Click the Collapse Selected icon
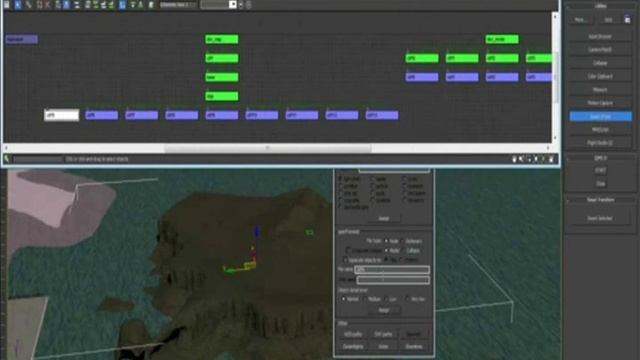The height and width of the screenshot is (360, 640). pos(140,4)
